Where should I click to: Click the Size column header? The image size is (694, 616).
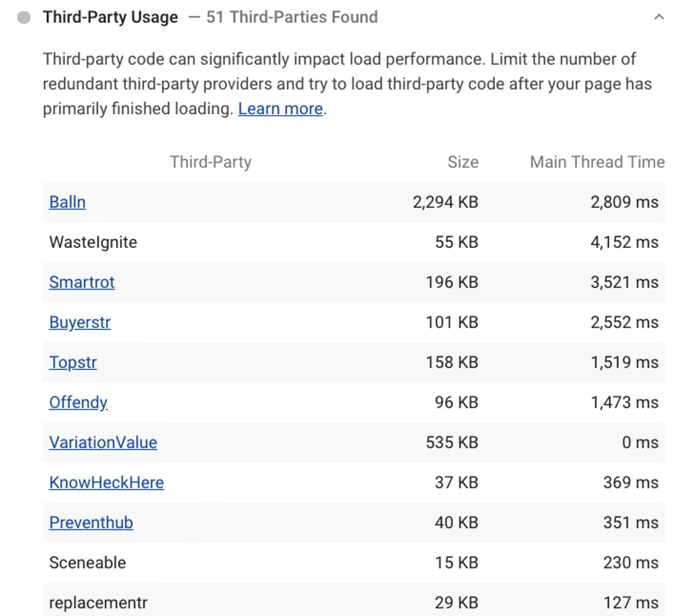click(463, 163)
